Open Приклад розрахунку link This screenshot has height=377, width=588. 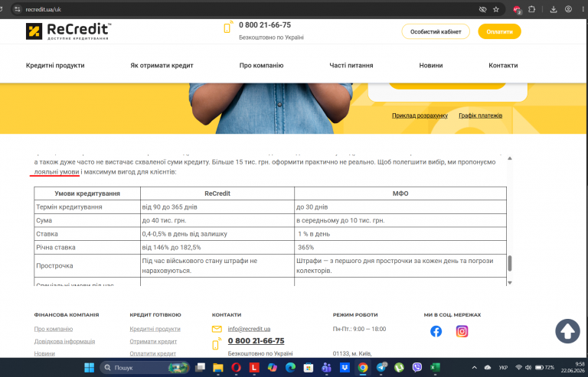click(420, 115)
